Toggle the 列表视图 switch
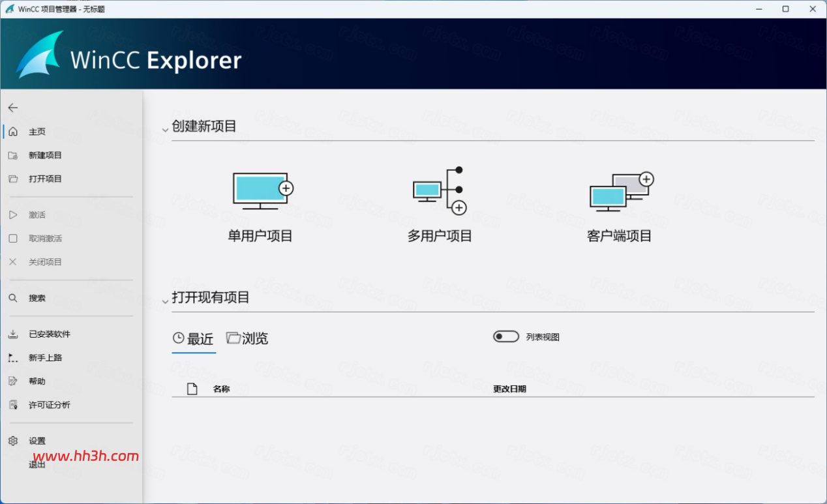 pyautogui.click(x=506, y=336)
